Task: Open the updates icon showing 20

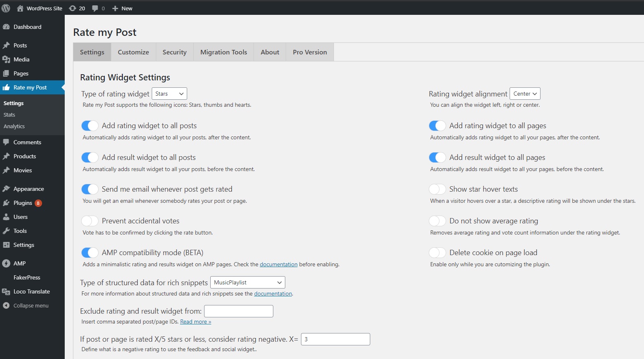Action: [x=73, y=8]
